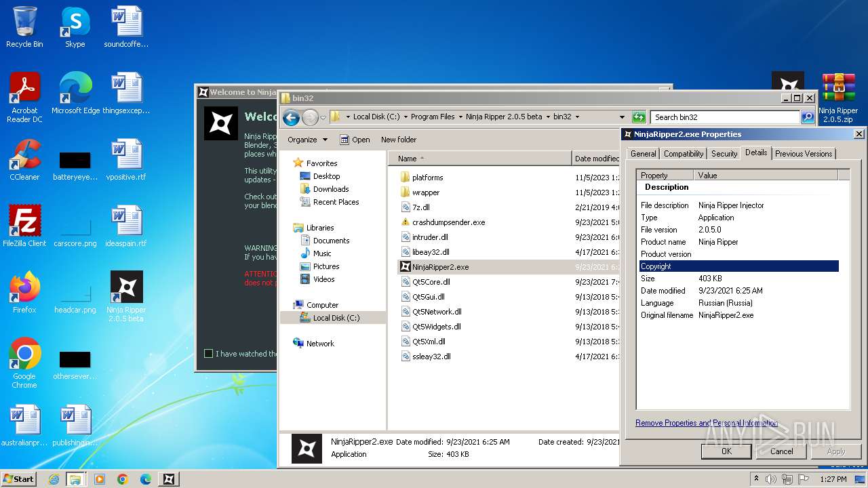
Task: Open FileZilla Client desktop icon
Action: pyautogui.click(x=24, y=226)
